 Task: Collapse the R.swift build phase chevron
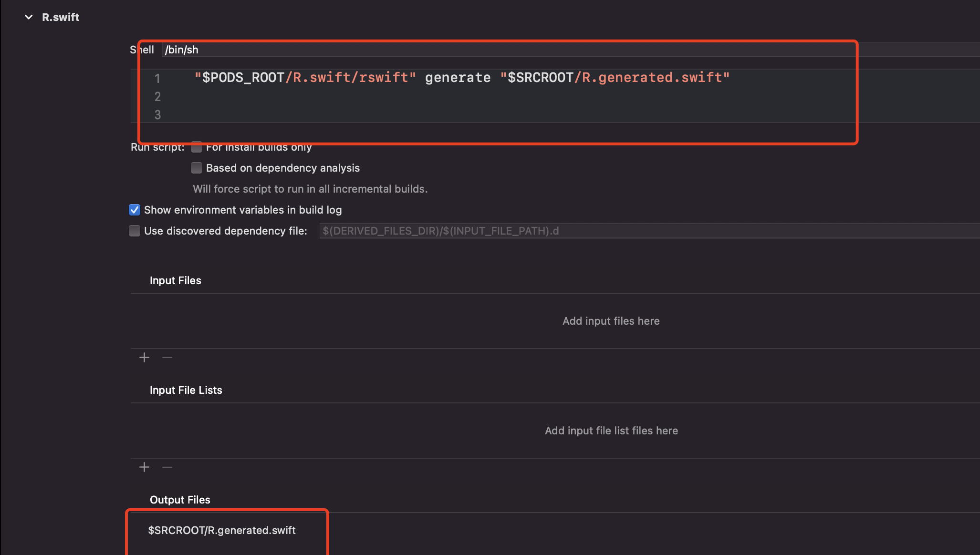pyautogui.click(x=29, y=17)
